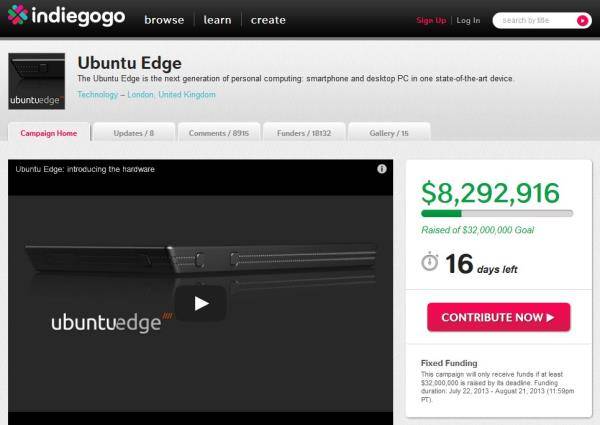Click the Log In link
Viewport: 600px width, 425px height.
tap(468, 20)
